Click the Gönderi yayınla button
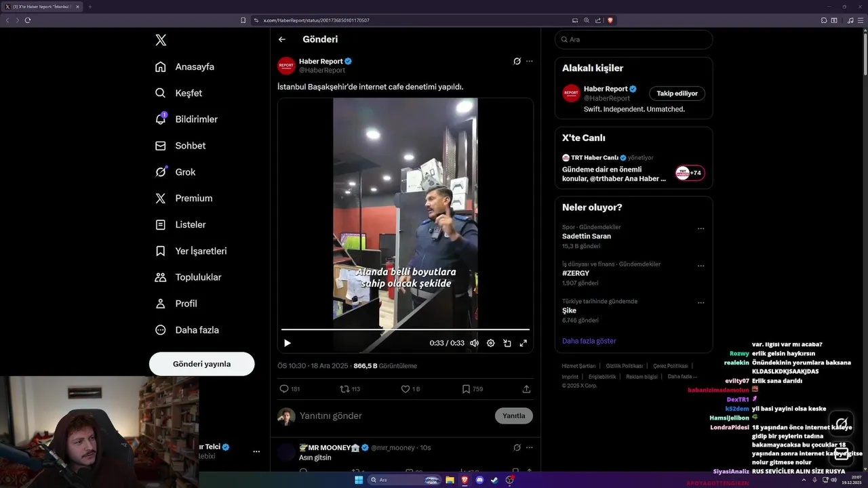 pos(202,364)
